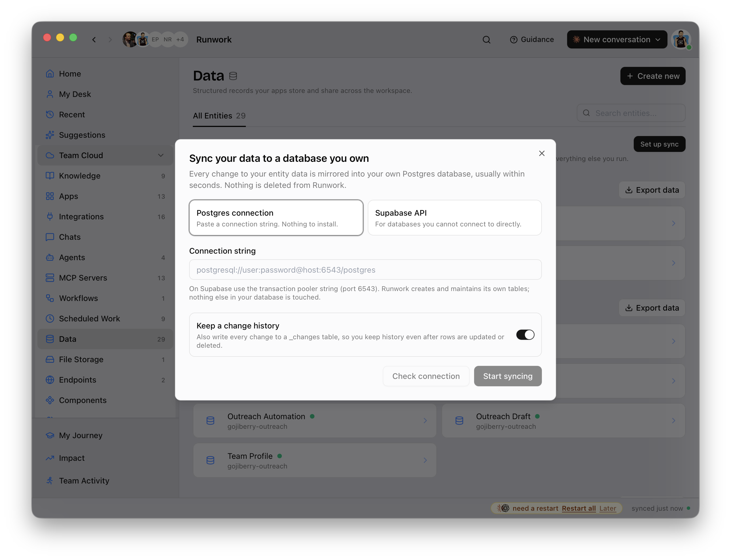Click the Start syncing button
Image resolution: width=731 pixels, height=560 pixels.
(x=508, y=376)
